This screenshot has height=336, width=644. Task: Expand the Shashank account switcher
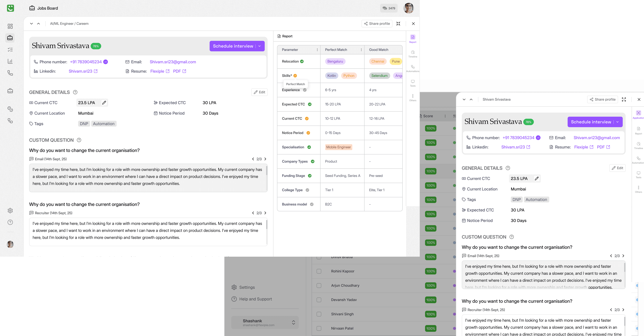point(293,322)
